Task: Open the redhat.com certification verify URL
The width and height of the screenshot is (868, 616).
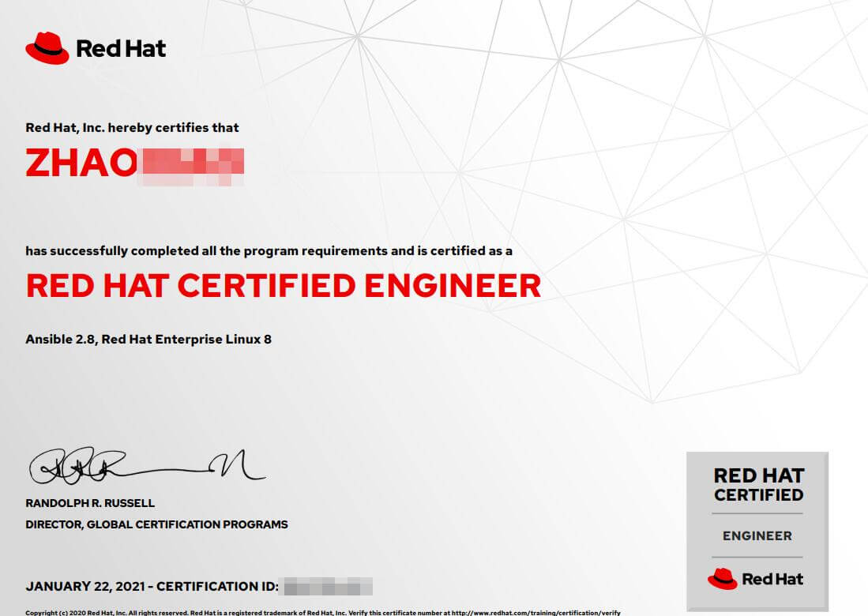Action: point(535,613)
